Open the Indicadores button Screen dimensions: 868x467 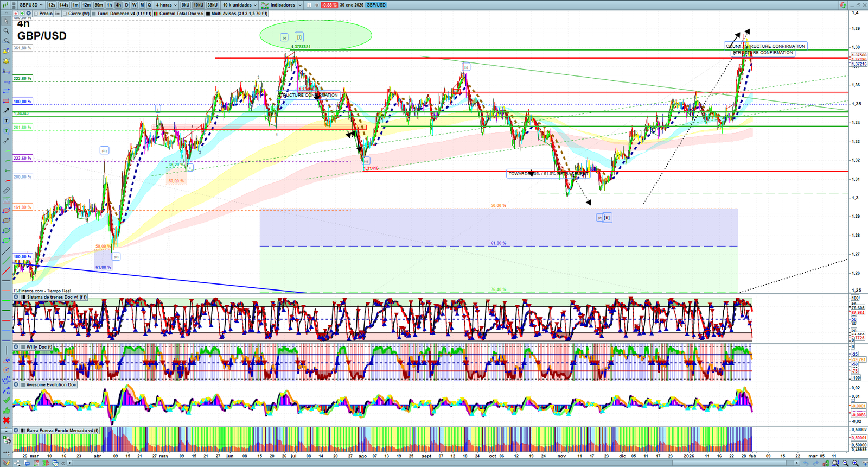(278, 5)
